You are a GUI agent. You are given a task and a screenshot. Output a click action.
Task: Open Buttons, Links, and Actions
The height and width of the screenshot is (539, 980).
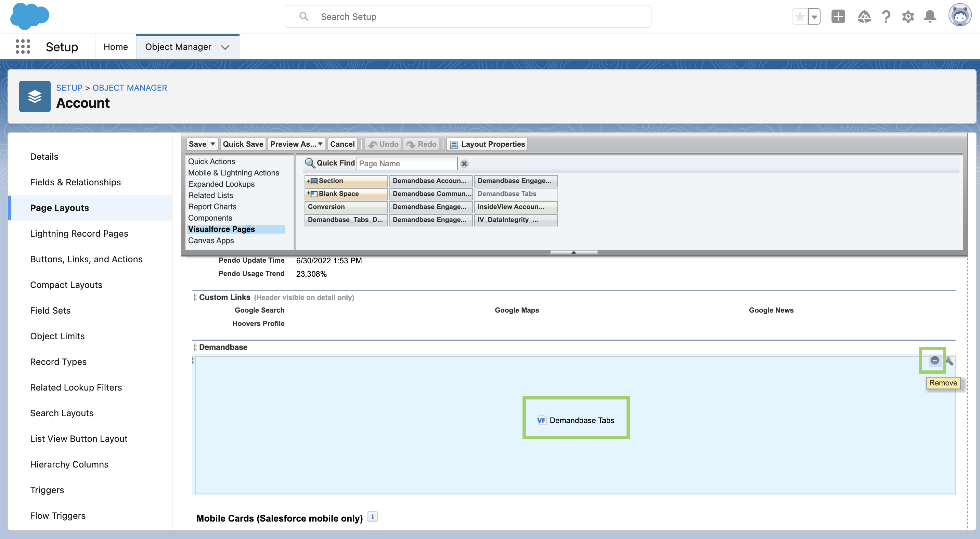tap(86, 259)
